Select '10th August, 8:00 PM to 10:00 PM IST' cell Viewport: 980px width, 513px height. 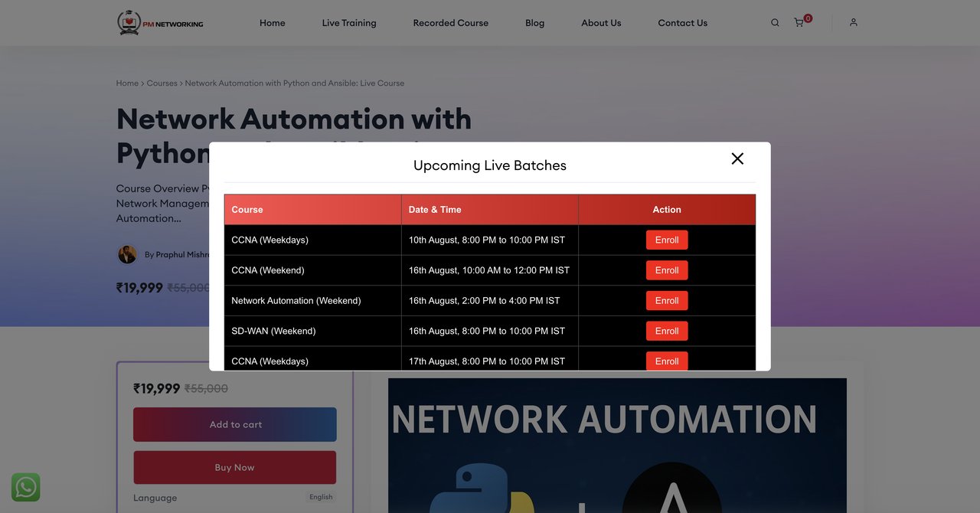click(x=490, y=240)
